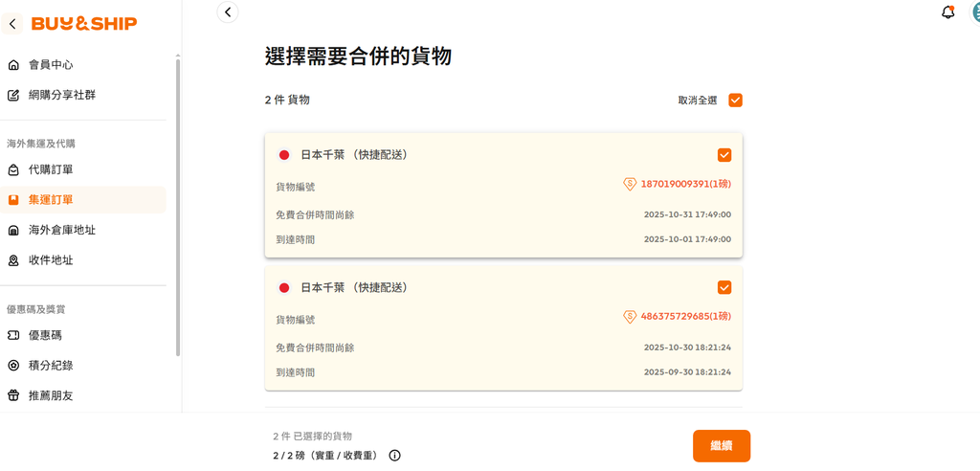Screen dimensions: 980x471
Task: Uncheck the 取消全選 select-all checkbox
Action: (735, 100)
